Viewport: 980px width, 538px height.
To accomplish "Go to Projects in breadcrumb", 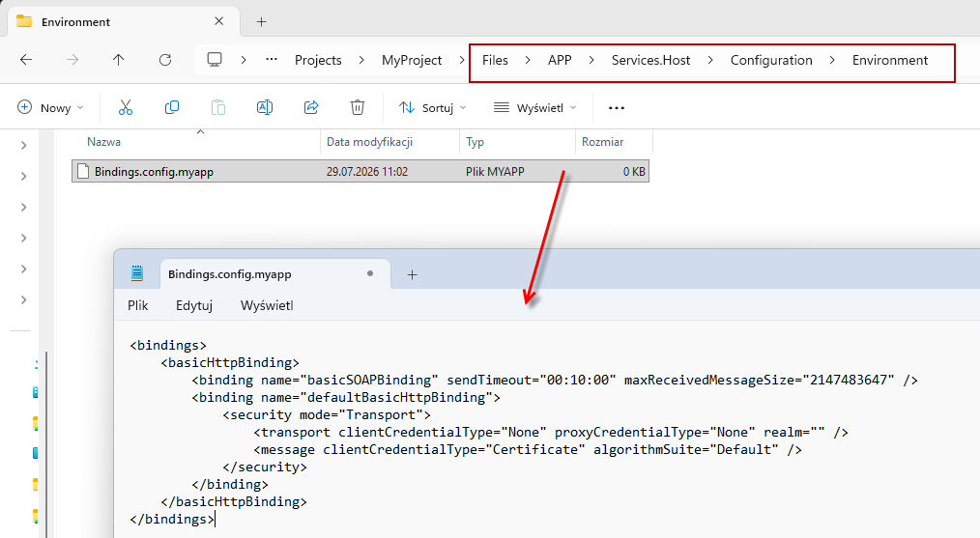I will tap(318, 60).
